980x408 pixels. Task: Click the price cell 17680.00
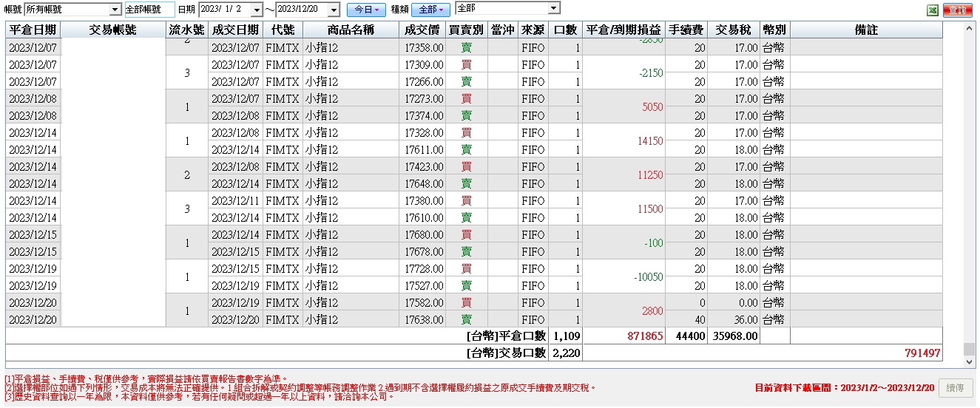click(x=422, y=234)
